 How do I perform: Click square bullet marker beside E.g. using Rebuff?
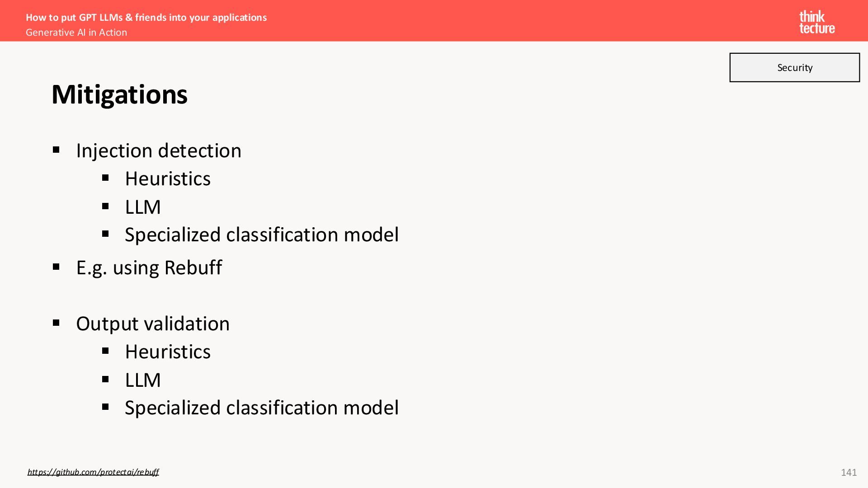[56, 267]
